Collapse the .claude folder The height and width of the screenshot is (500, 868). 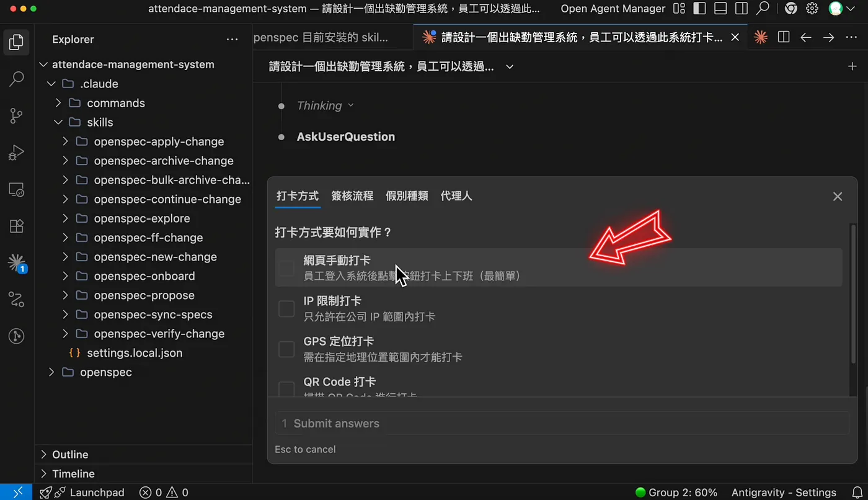[51, 84]
